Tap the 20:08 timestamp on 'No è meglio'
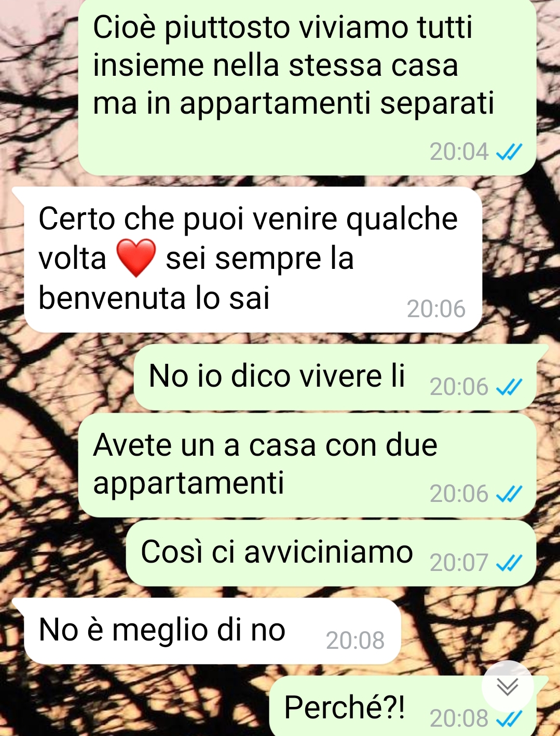Viewport: 560px width, 736px height. point(355,640)
